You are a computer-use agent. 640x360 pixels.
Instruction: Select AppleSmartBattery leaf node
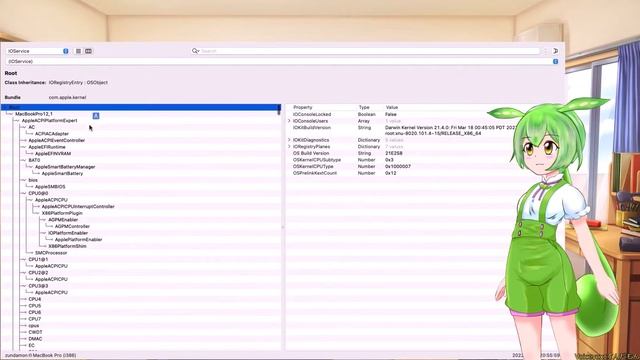pos(62,173)
